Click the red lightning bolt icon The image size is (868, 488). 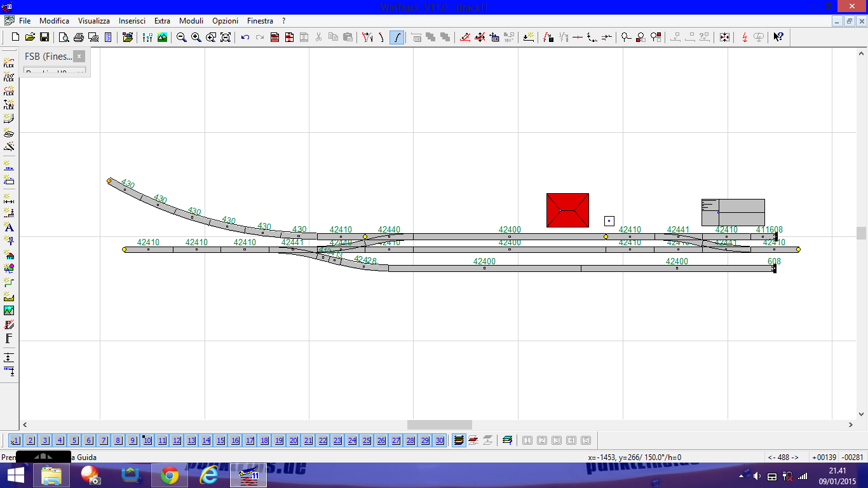click(x=745, y=37)
